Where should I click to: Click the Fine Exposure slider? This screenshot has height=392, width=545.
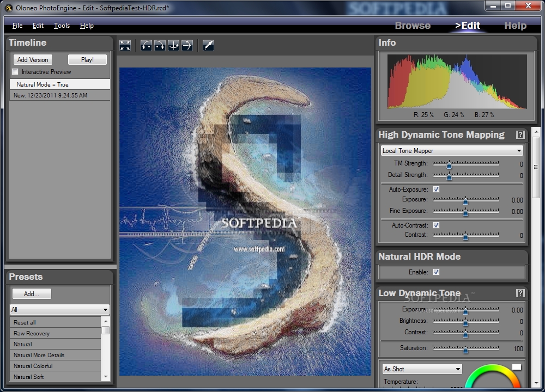coord(465,211)
